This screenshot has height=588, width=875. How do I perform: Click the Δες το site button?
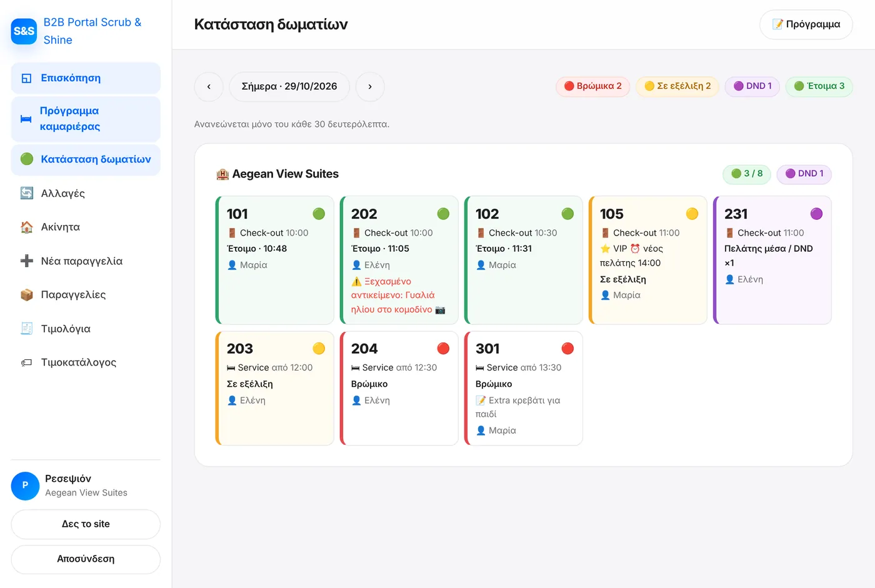[86, 524]
